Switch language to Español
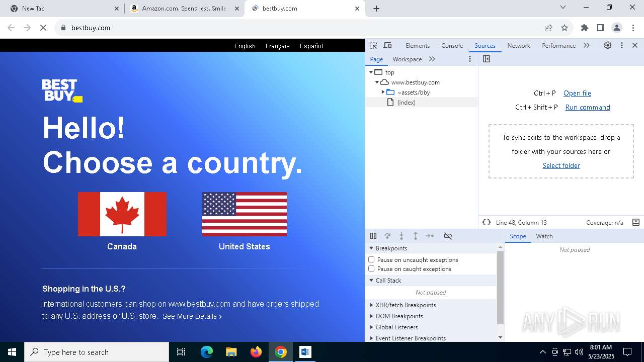The width and height of the screenshot is (644, 362). [311, 46]
